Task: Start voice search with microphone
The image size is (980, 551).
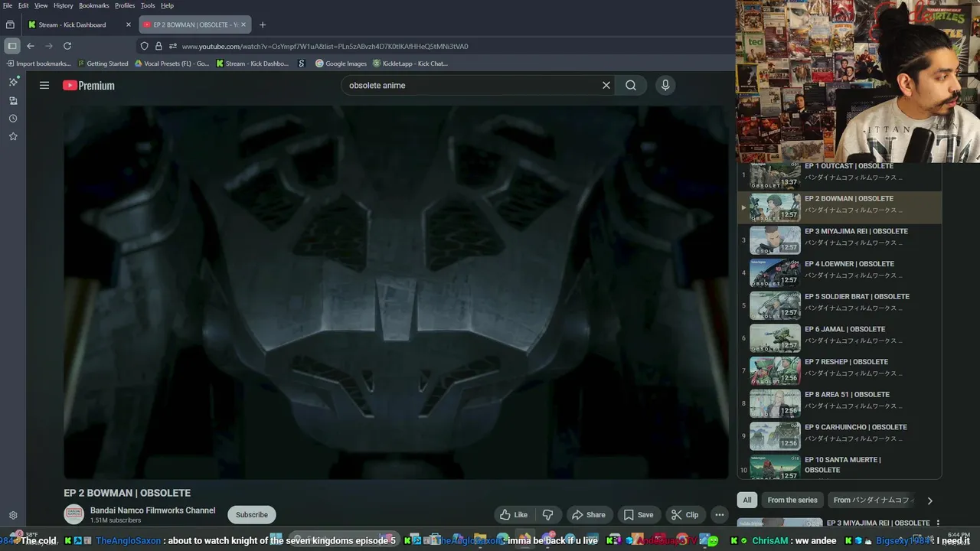Action: pyautogui.click(x=665, y=86)
